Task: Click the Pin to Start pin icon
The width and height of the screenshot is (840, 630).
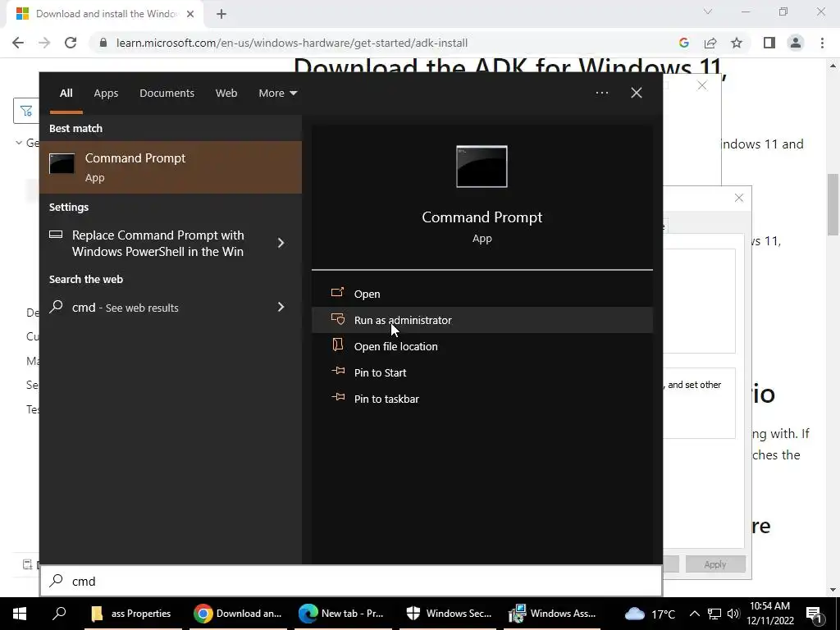Action: (x=338, y=371)
